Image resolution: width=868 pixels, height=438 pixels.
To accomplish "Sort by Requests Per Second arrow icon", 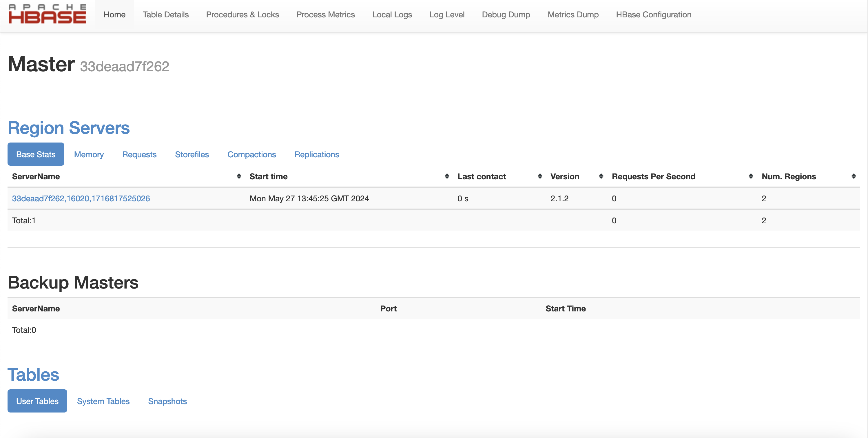I will [x=751, y=176].
